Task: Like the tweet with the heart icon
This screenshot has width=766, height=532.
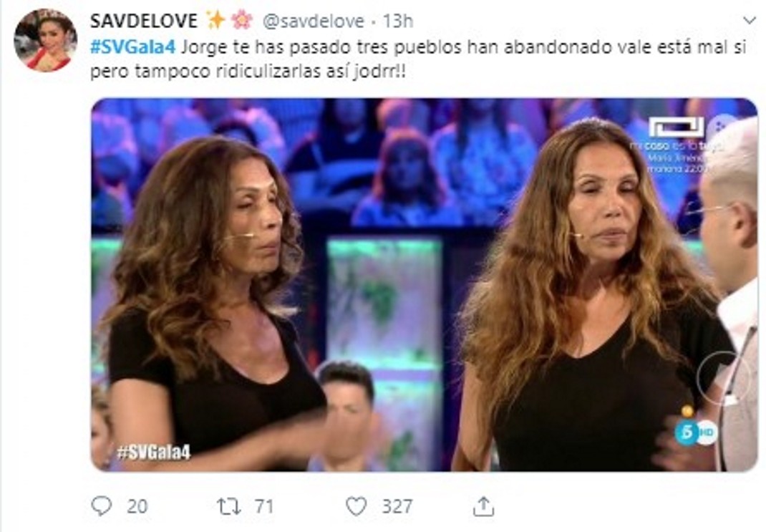Action: click(356, 506)
